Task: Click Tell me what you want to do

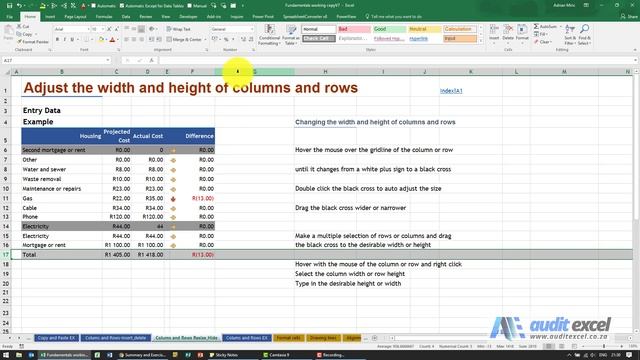Action: [x=393, y=17]
